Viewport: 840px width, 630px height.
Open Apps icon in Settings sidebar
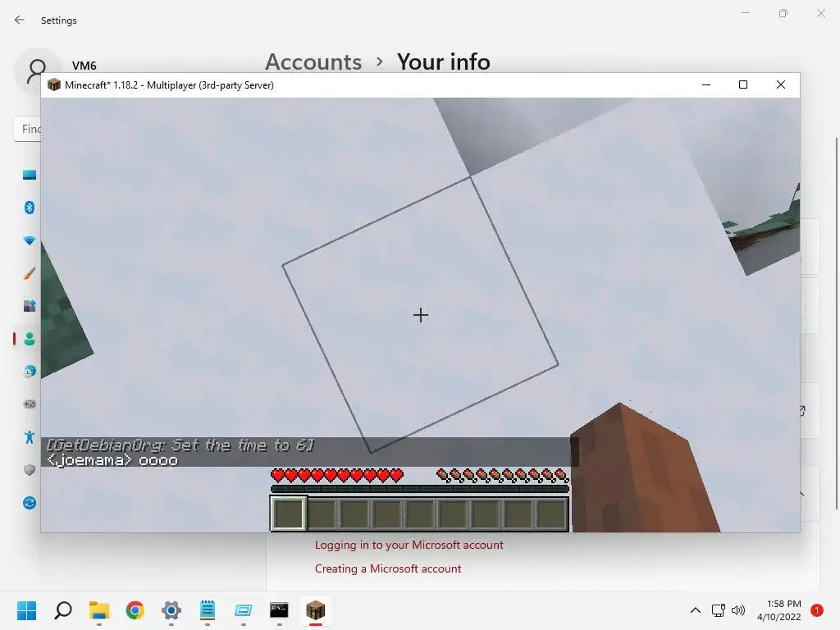point(30,306)
